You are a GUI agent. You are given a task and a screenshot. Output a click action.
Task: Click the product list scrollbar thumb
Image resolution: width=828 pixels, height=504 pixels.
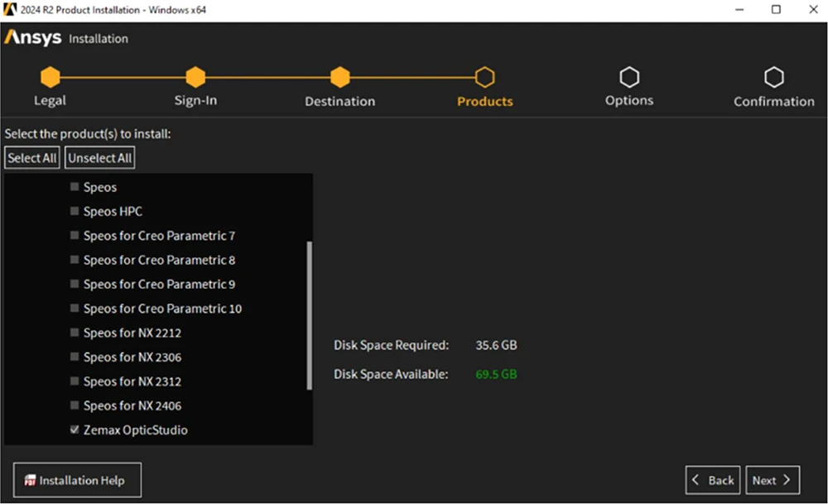(x=310, y=315)
